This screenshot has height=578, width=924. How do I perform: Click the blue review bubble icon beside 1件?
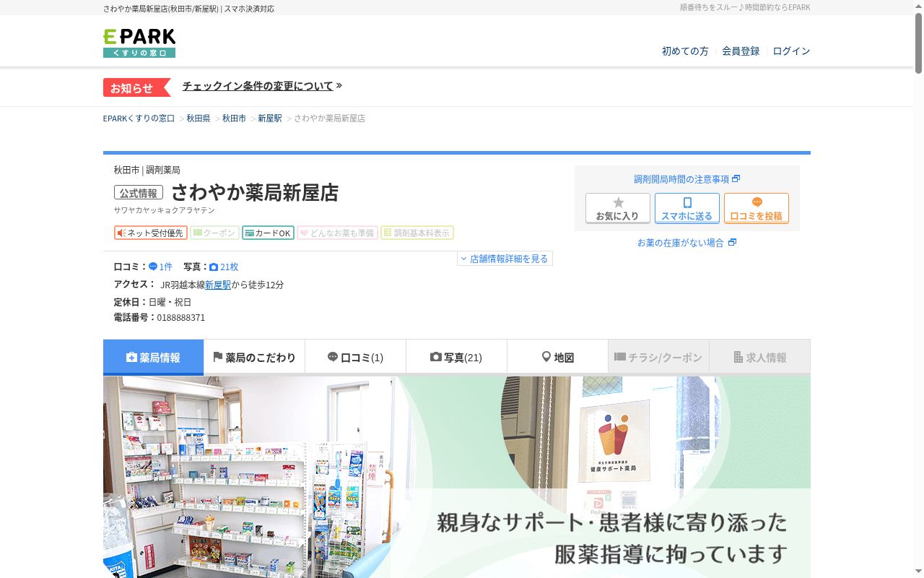point(153,267)
